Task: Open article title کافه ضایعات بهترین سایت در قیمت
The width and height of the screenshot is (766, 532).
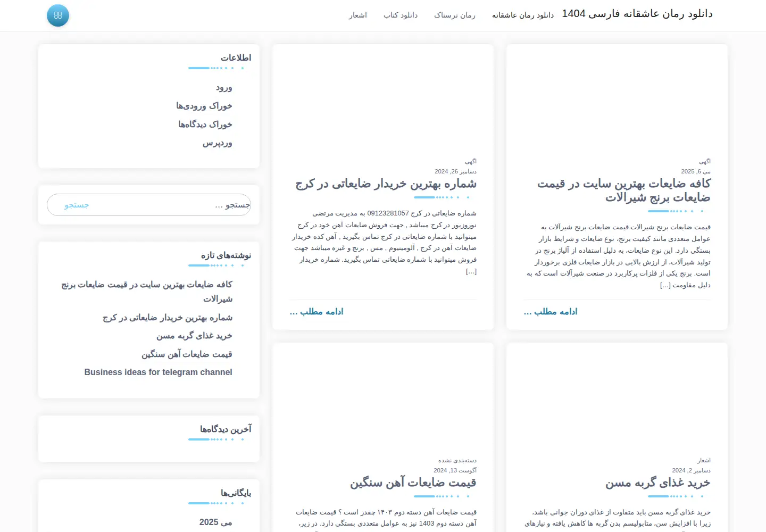Action: (x=624, y=190)
